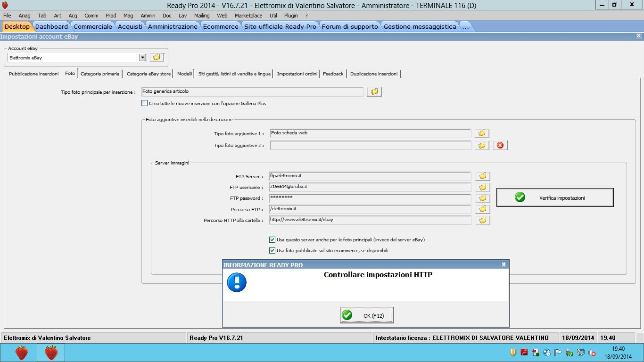Click the FTP password field
This screenshot has height=362, width=644.
pos(370,198)
